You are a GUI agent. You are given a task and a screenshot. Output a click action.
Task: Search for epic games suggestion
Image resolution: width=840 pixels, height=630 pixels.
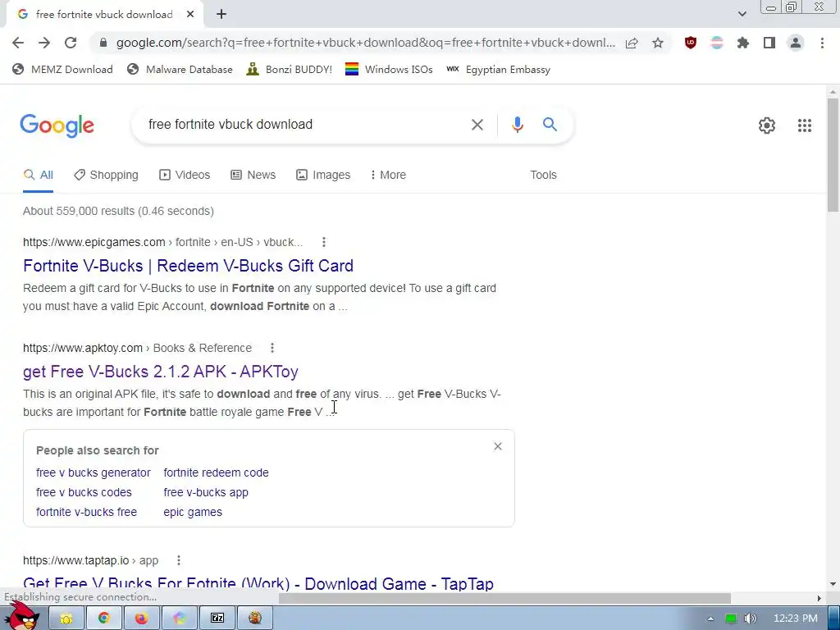pos(193,512)
